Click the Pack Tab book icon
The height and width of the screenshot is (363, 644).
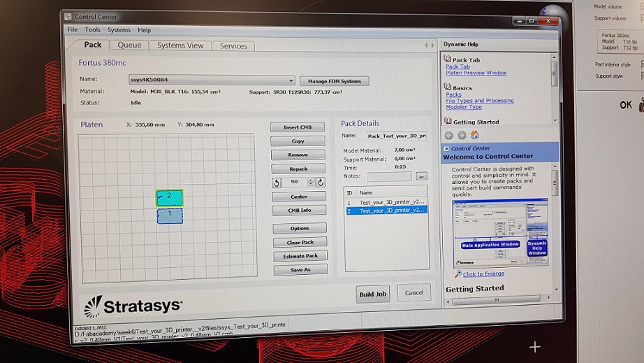click(448, 59)
